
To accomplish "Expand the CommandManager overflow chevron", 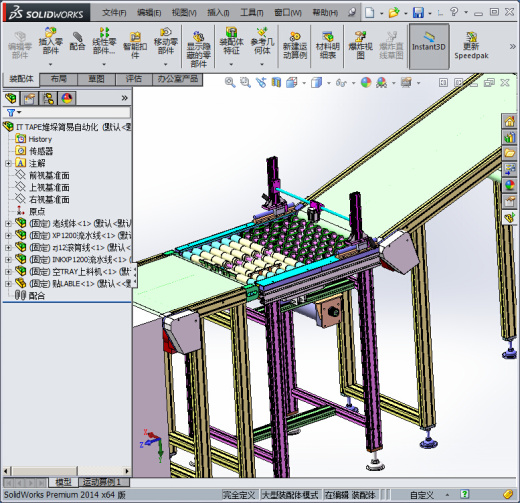I will (512, 47).
